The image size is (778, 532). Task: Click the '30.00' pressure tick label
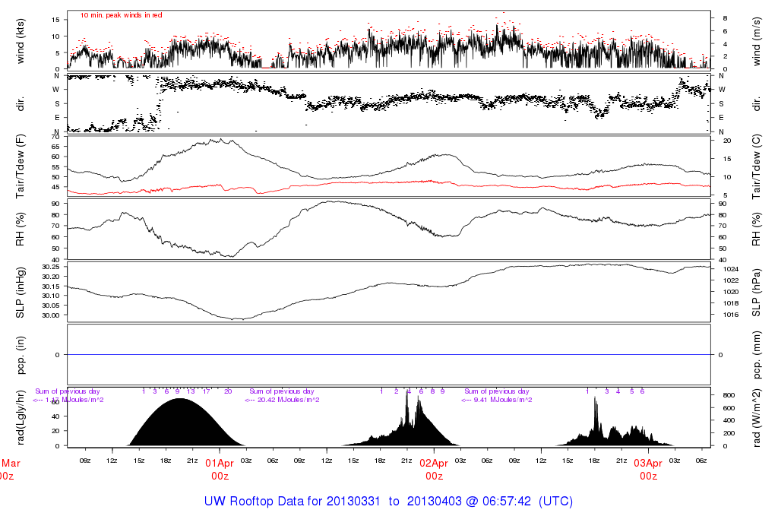(x=51, y=315)
